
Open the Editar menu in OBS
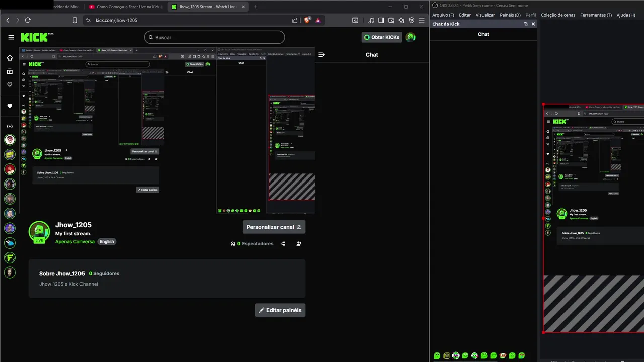tap(465, 15)
